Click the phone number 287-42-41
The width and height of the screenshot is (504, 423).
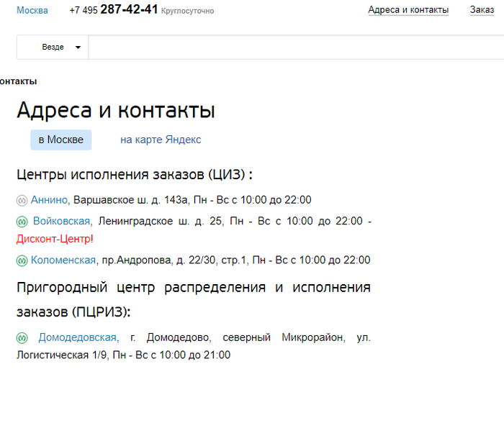[x=128, y=10]
